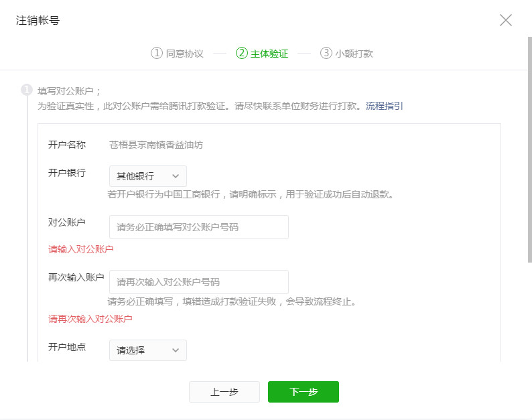Screen dimensions: 532x420
Task: Proceed with the green 下一步 button
Action: tap(304, 392)
